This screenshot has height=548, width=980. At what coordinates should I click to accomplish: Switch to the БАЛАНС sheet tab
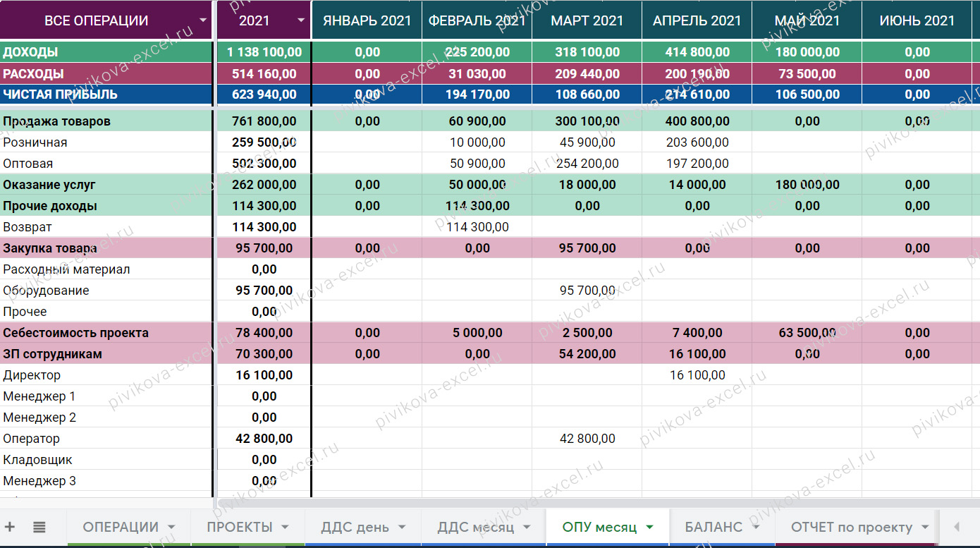point(713,527)
